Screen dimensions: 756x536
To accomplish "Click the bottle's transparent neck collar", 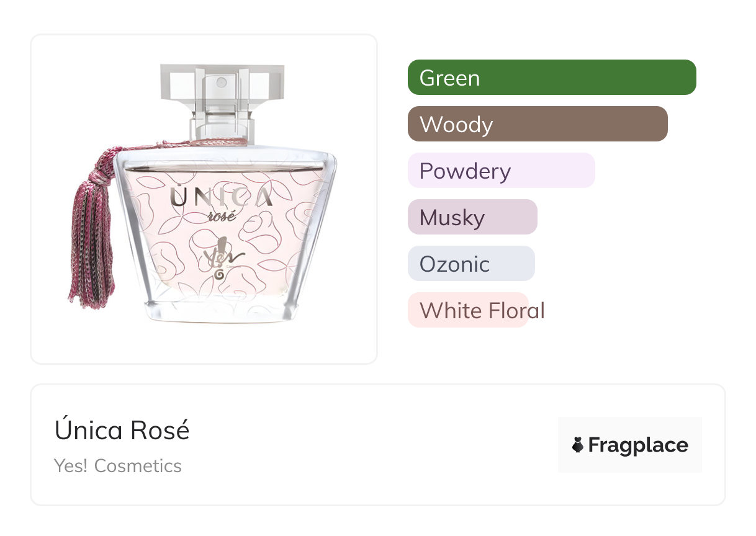I will tap(223, 124).
